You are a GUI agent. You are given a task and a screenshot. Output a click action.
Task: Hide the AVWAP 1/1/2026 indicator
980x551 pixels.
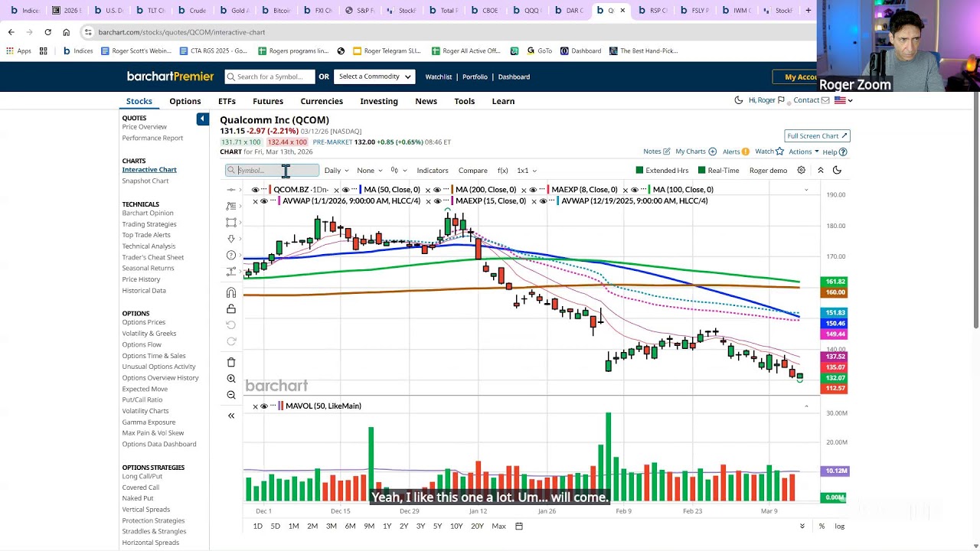(x=264, y=201)
